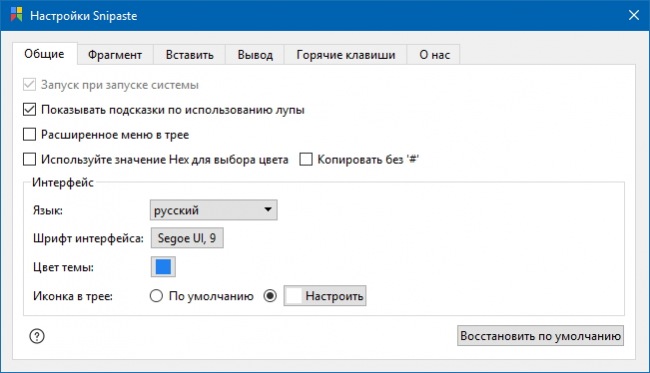The height and width of the screenshot is (373, 650).
Task: Select the custom tray icon radio button
Action: click(270, 296)
